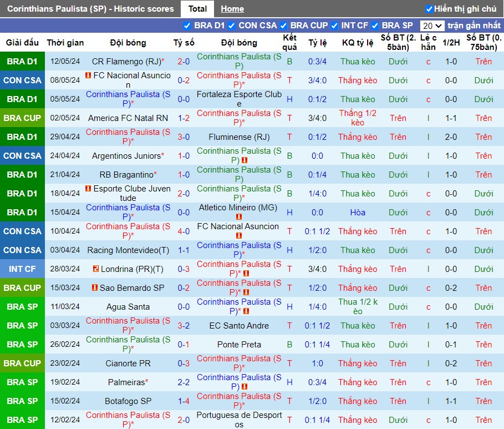Click red card icon under FC Nacional Asuncion 10/04/24

(x=239, y=235)
